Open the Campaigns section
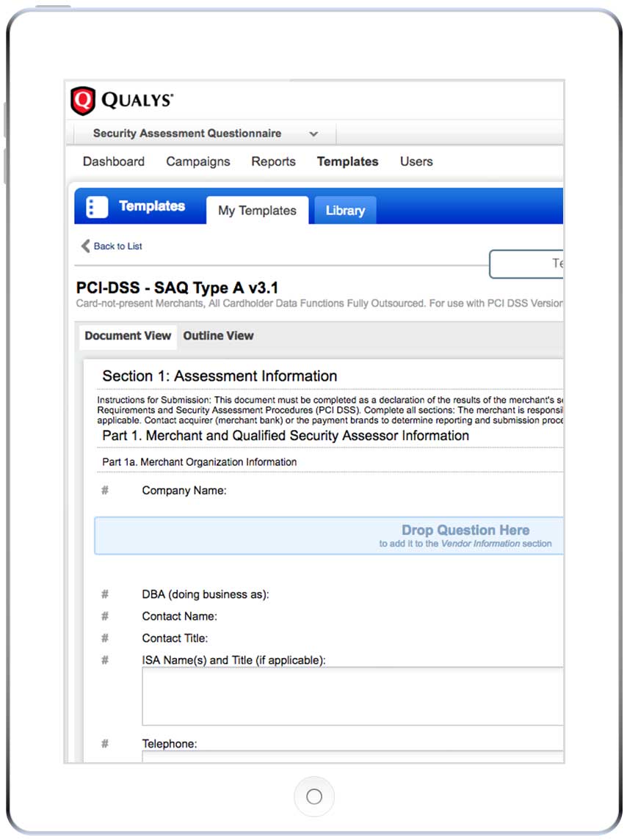Image resolution: width=627 pixels, height=840 pixels. click(197, 161)
